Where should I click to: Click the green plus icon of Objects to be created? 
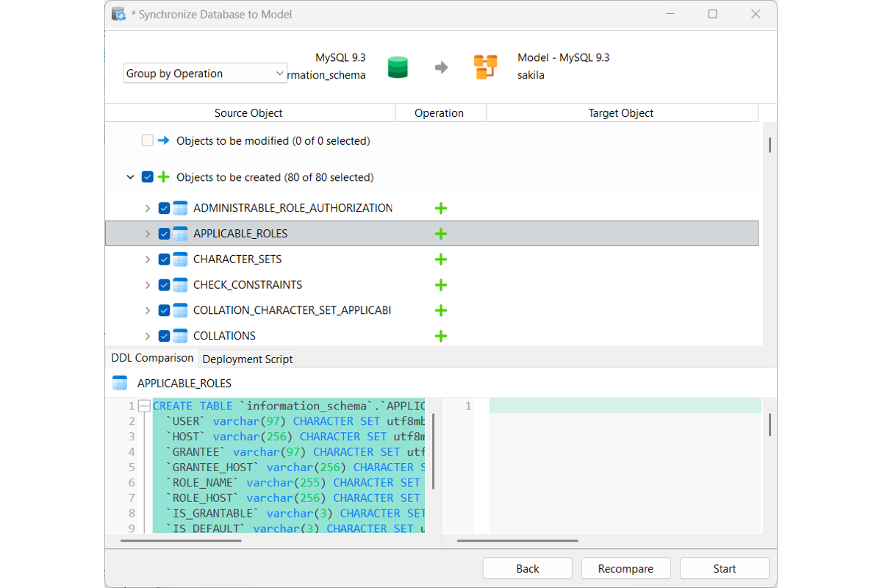click(163, 177)
